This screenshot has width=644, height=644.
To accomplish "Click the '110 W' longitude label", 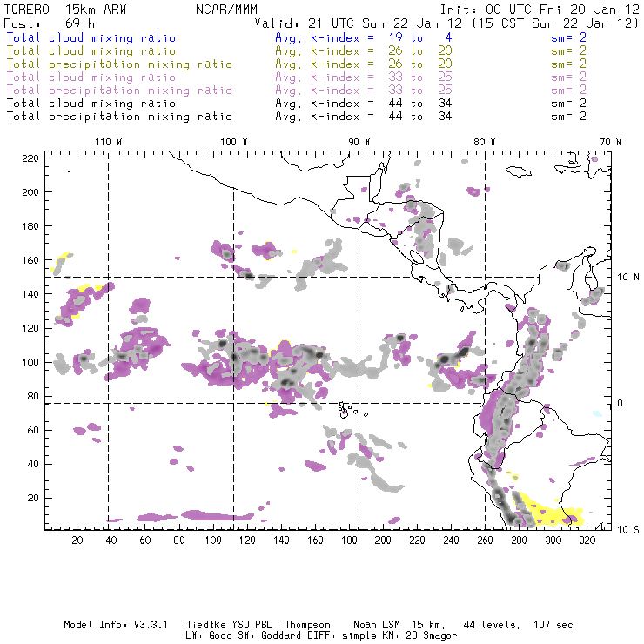I will pos(109,142).
